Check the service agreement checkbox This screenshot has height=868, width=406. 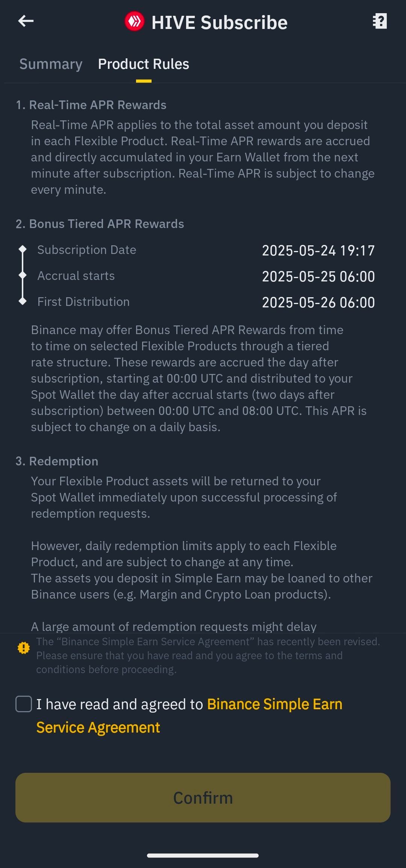(x=24, y=704)
